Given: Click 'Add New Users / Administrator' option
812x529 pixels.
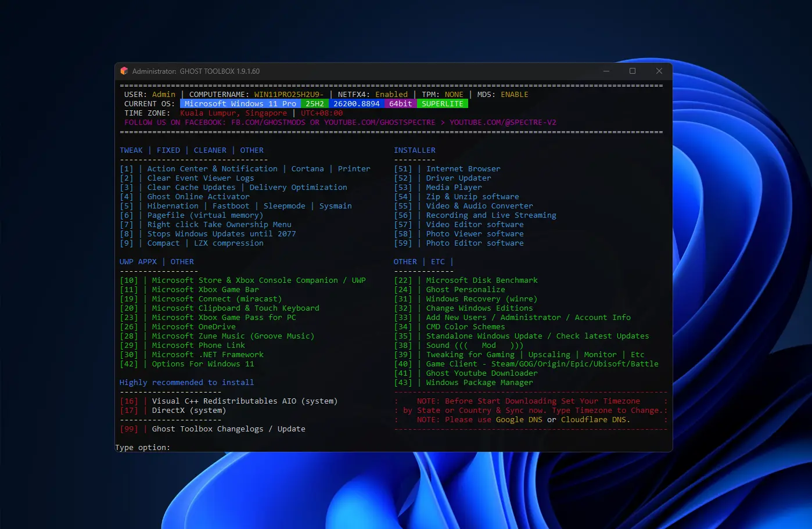Looking at the screenshot, I should [494, 318].
